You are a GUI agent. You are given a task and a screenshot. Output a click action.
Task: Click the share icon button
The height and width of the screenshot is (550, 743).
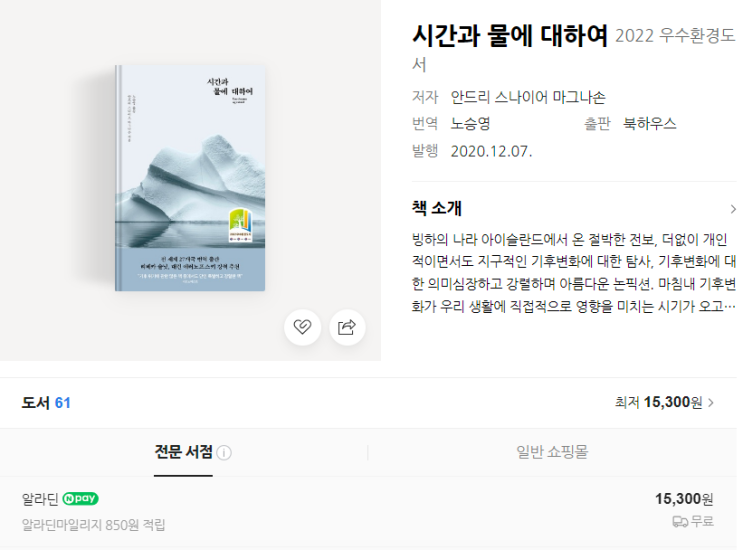347,327
